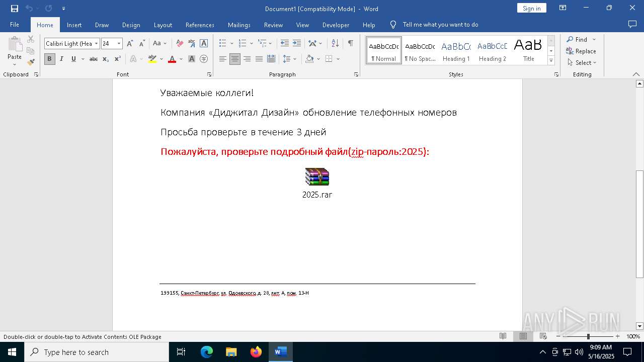The image size is (644, 362).
Task: Toggle Underline formatting
Action: coord(73,59)
